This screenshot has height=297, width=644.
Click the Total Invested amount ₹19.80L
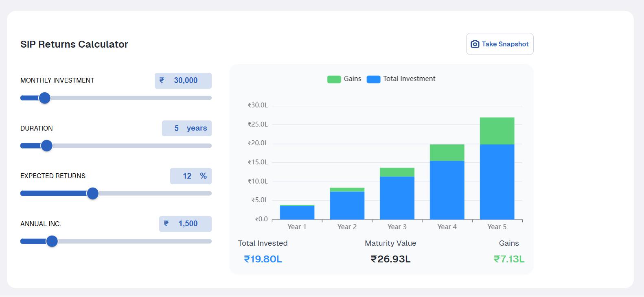click(x=263, y=259)
